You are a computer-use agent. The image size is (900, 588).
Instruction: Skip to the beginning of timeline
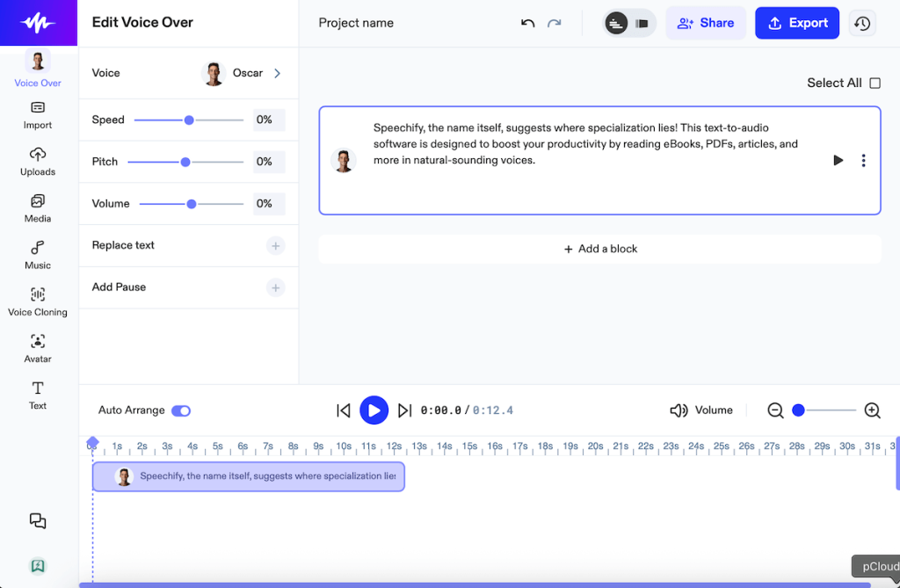(x=344, y=410)
